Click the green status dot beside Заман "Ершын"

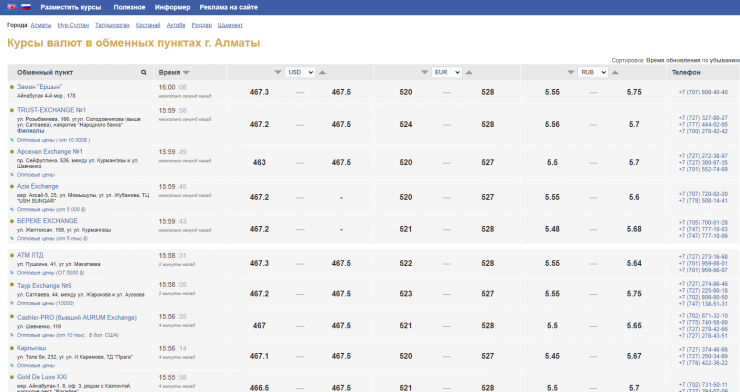(x=12, y=87)
